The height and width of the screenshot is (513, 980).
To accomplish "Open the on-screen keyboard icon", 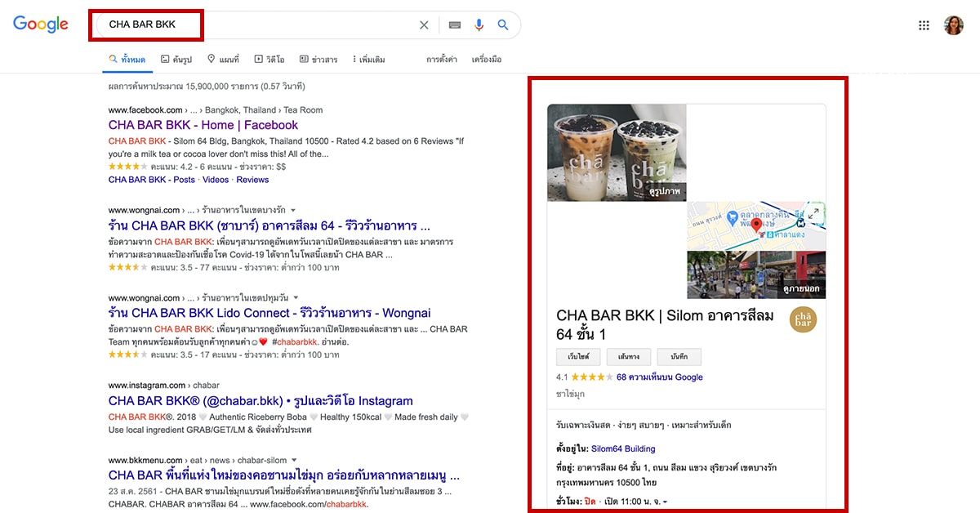I will coord(454,25).
